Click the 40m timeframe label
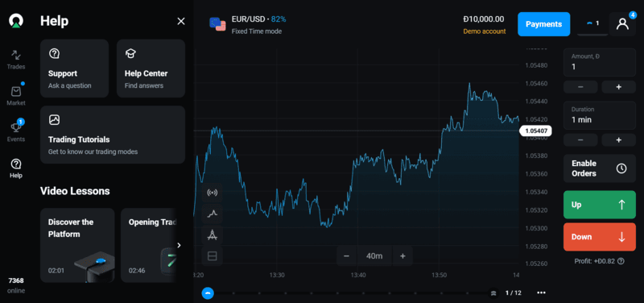Viewport: 644px width, 303px height. 374,256
